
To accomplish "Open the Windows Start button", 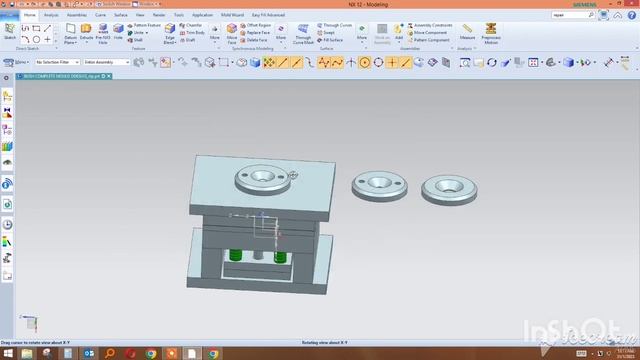I will [7, 353].
